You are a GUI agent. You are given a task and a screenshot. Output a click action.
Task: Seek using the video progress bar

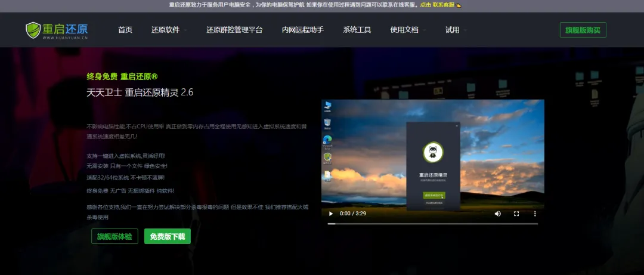tap(432, 224)
